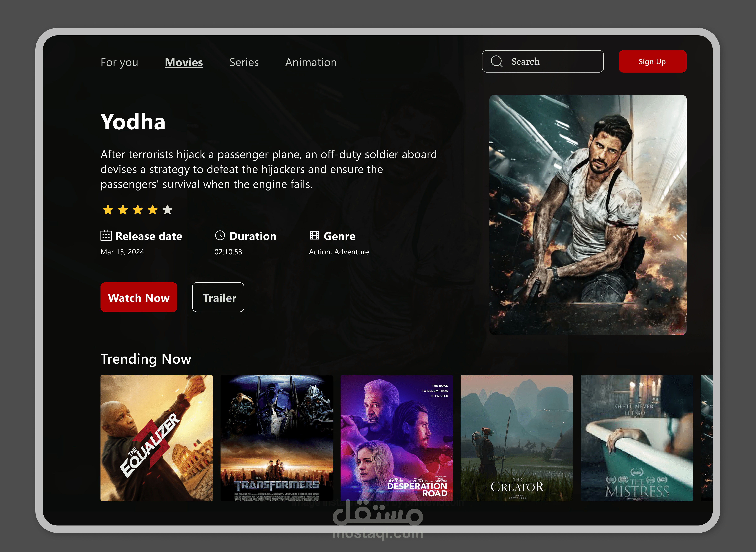
Task: Select the Transformers poster thumbnail
Action: coord(277,438)
